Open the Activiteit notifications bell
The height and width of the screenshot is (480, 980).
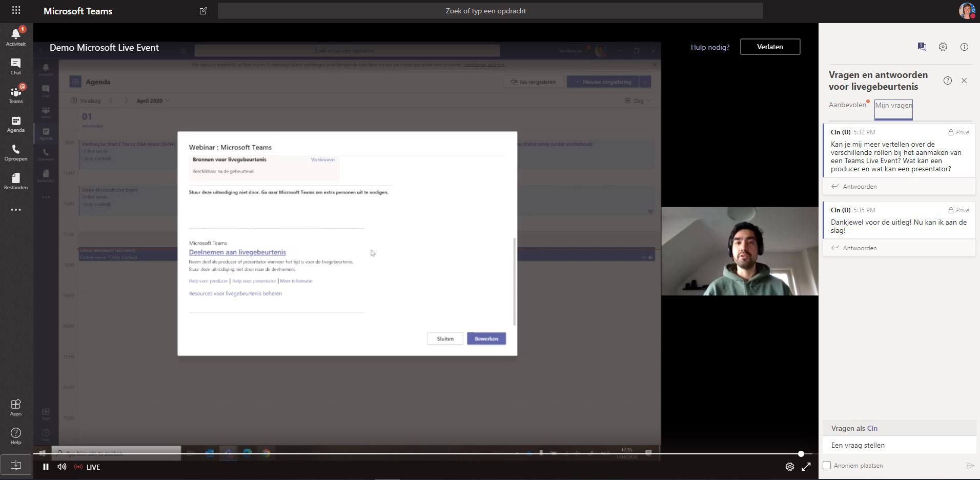(16, 37)
